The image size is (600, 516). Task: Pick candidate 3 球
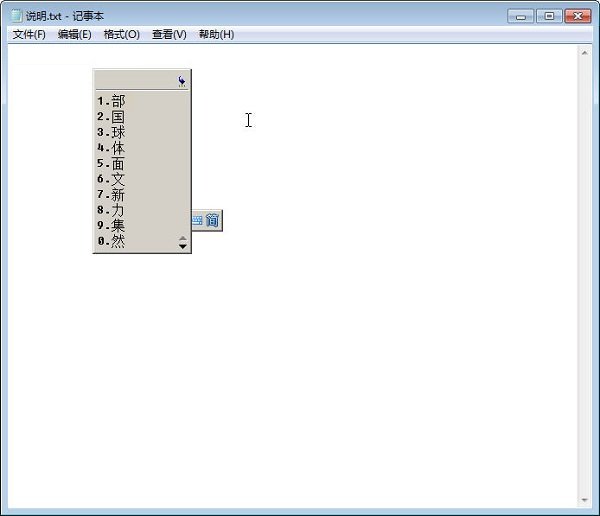(118, 132)
